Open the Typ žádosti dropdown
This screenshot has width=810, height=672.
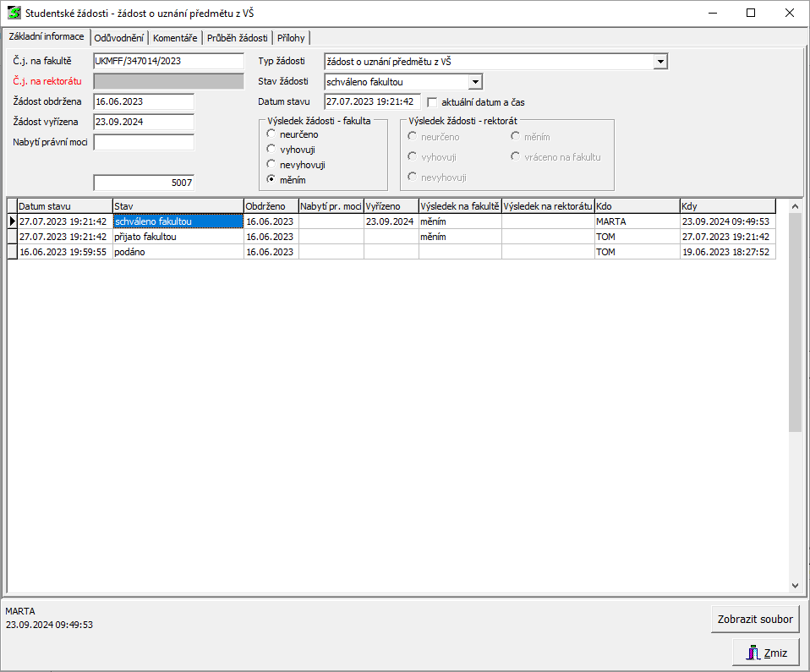pos(660,62)
